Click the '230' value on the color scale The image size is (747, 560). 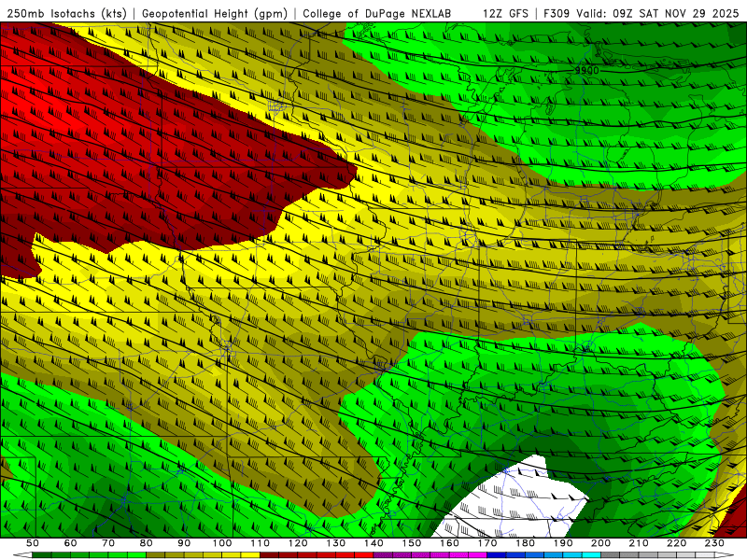point(715,543)
